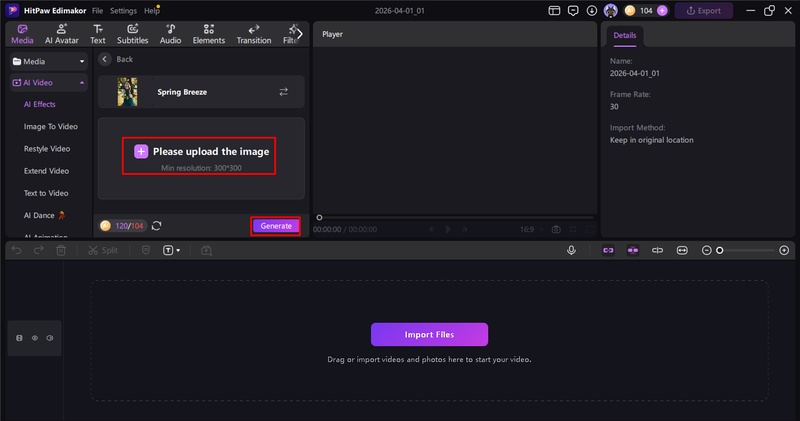Open the Elements tab
800x421 pixels.
tap(209, 34)
